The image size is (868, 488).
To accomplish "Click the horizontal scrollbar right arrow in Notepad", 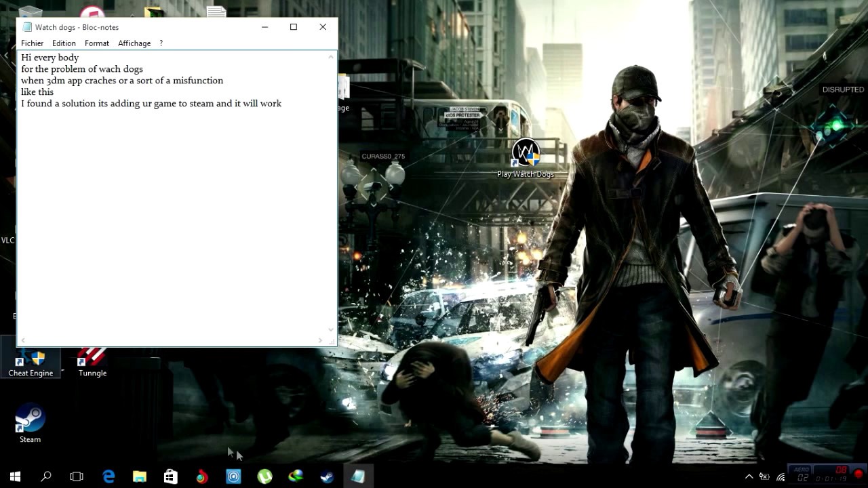I will click(x=320, y=340).
